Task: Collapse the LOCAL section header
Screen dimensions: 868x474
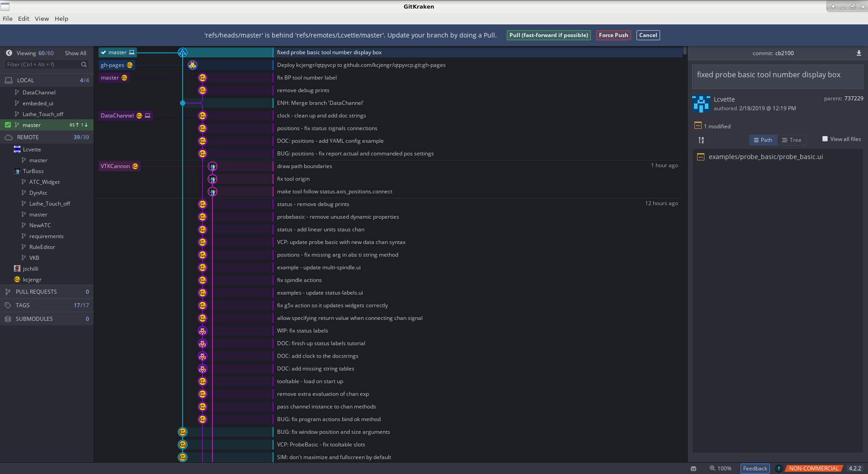Action: tap(47, 80)
